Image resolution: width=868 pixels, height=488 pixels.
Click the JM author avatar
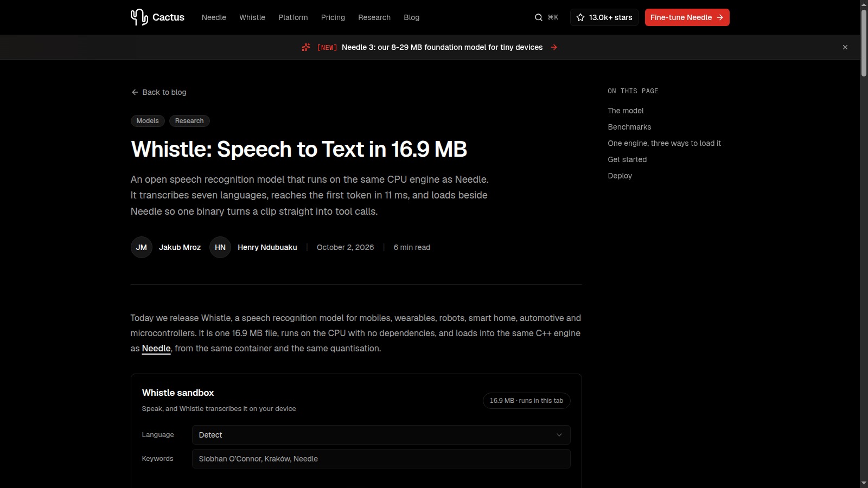(x=142, y=247)
